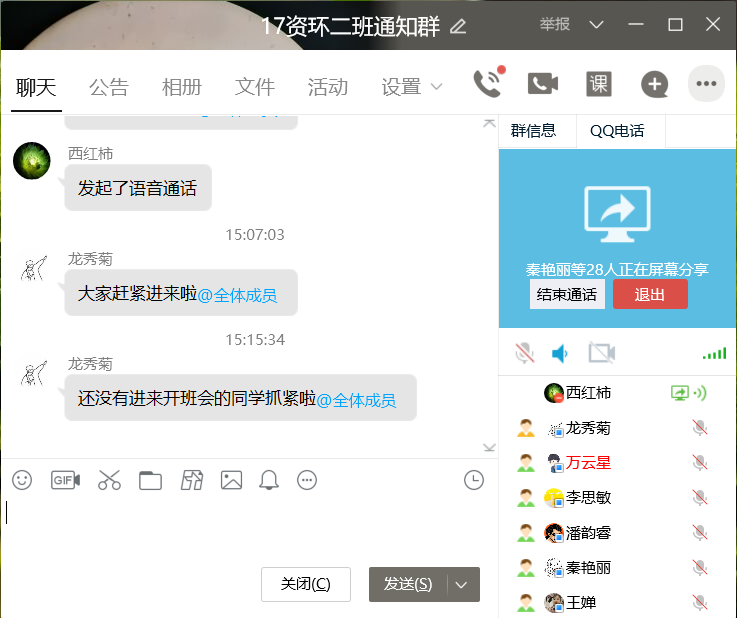Click the 关闭(C) button
Image resolution: width=737 pixels, height=618 pixels.
click(x=306, y=584)
